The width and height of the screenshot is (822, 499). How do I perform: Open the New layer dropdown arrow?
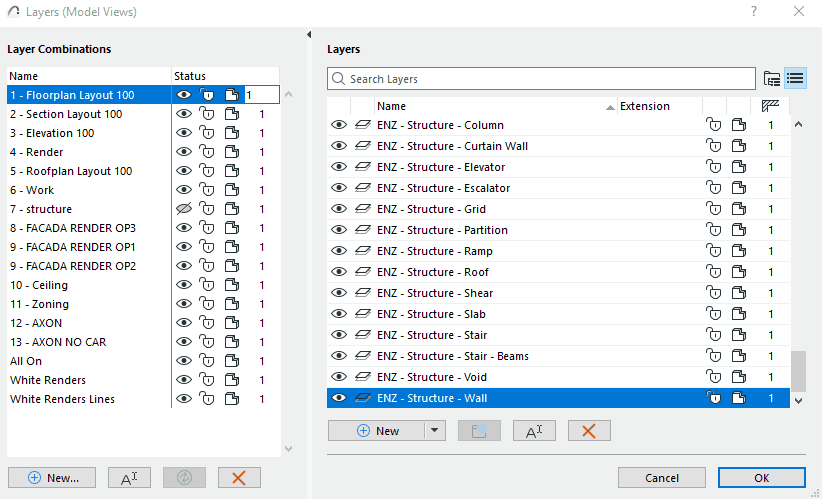coord(435,431)
